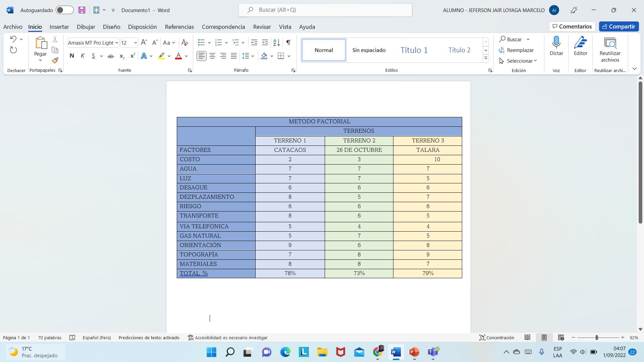644x362 pixels.
Task: Toggle italic formatting with K button
Action: 83,56
